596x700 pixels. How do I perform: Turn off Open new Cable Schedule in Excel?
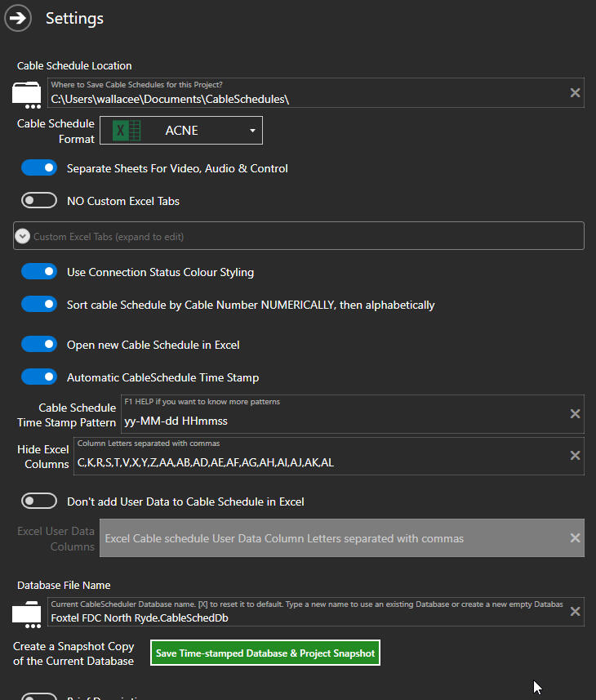click(x=39, y=345)
